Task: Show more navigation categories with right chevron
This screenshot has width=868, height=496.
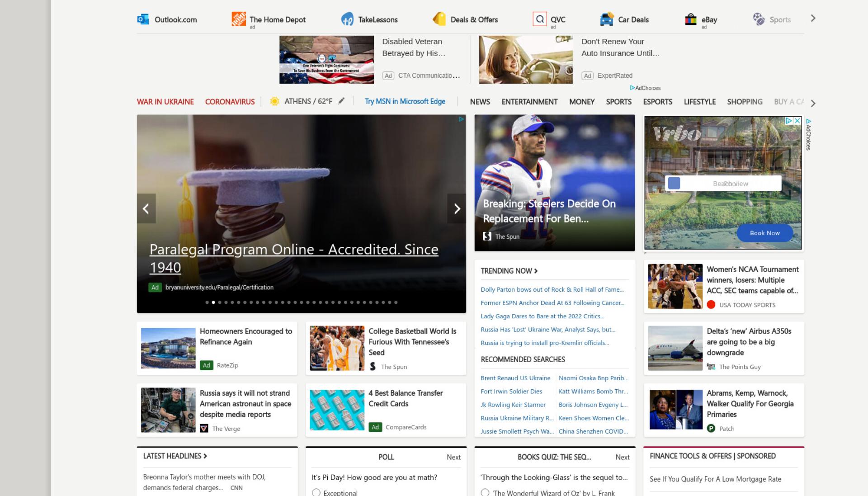Action: click(813, 104)
